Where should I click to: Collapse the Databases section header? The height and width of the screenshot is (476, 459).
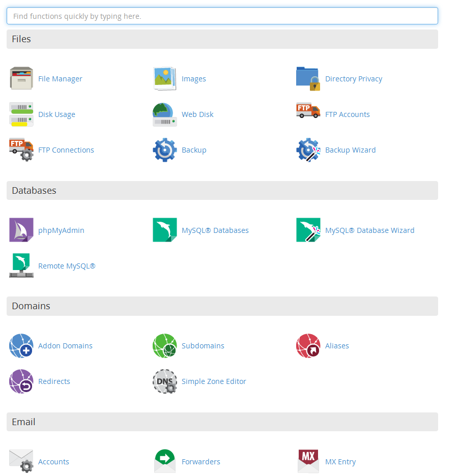coord(222,191)
